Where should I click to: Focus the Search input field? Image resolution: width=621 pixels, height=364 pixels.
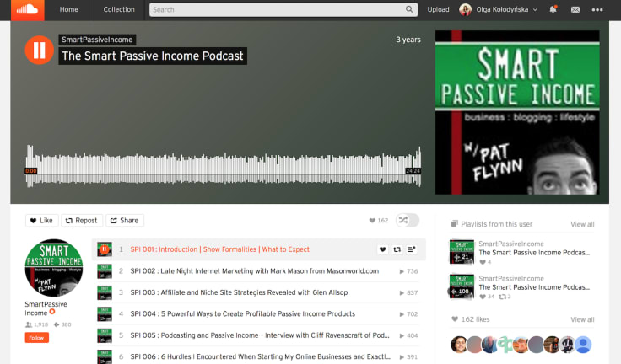283,9
